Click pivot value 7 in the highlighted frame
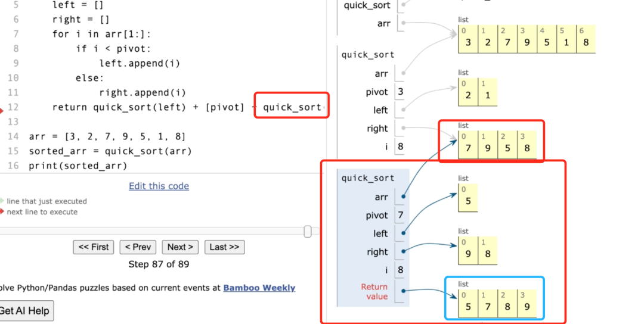 point(401,215)
